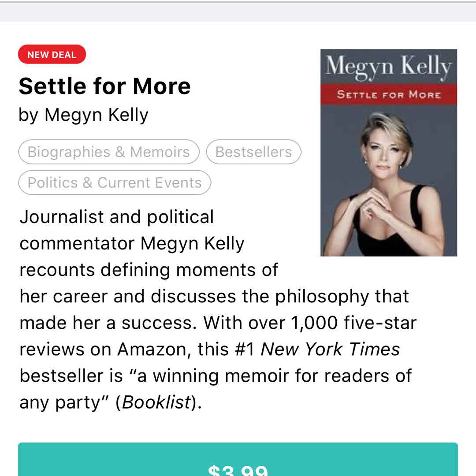Screen dimensions: 476x476
Task: Open the Settle for More book title
Action: 104,86
